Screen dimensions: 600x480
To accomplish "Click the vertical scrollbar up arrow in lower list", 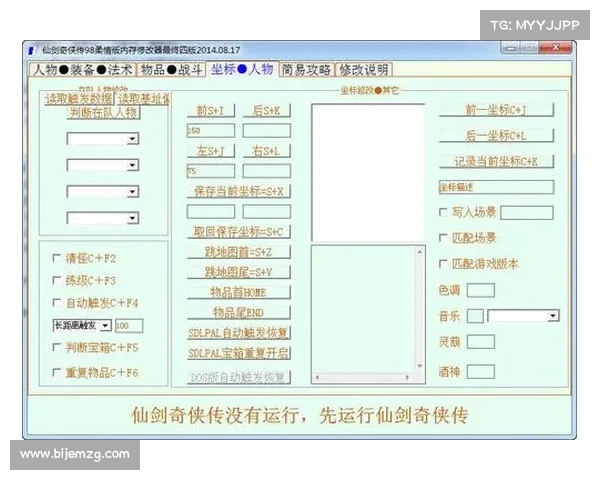I will point(420,252).
